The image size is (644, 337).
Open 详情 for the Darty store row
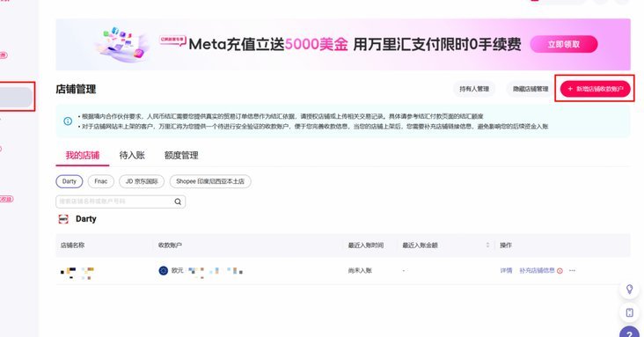tap(506, 270)
